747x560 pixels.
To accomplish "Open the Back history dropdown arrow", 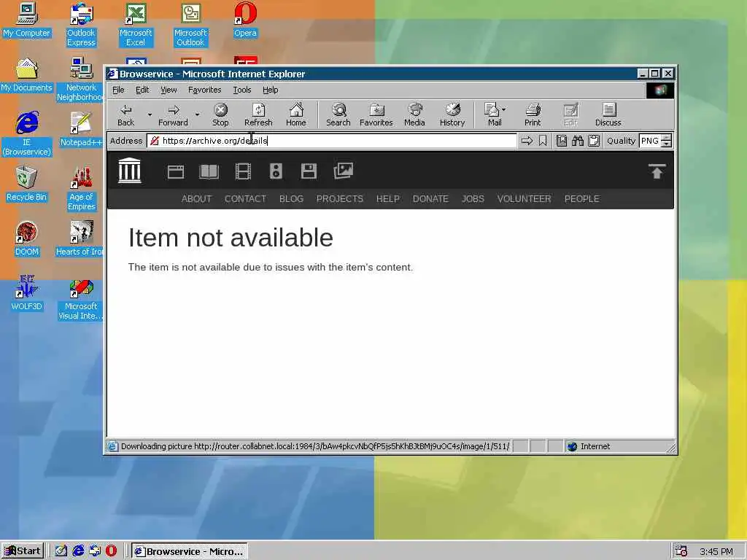I will pos(150,114).
